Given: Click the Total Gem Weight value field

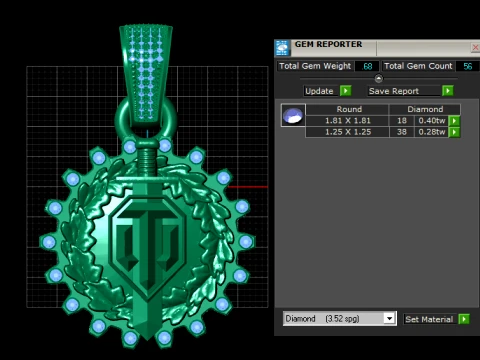Looking at the screenshot, I should pyautogui.click(x=367, y=66).
